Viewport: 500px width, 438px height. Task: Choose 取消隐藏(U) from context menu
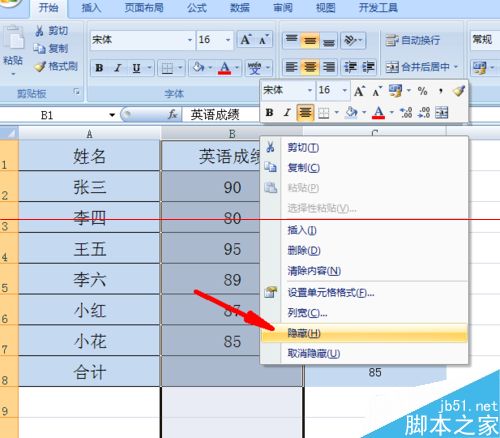pos(364,353)
